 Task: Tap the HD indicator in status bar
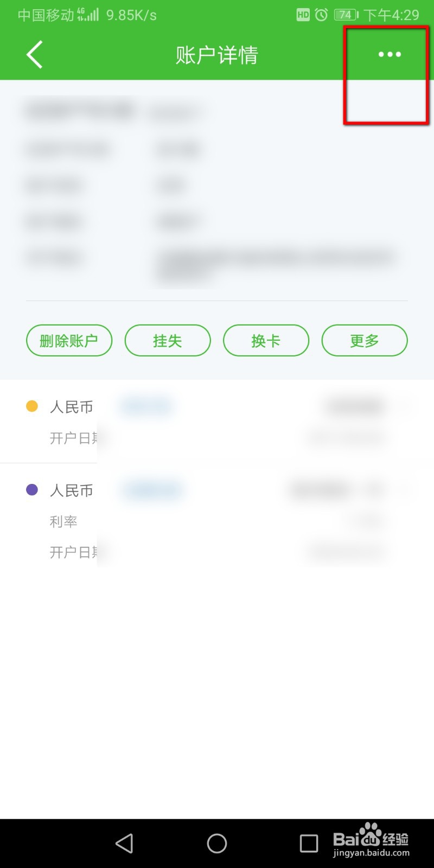coord(303,15)
